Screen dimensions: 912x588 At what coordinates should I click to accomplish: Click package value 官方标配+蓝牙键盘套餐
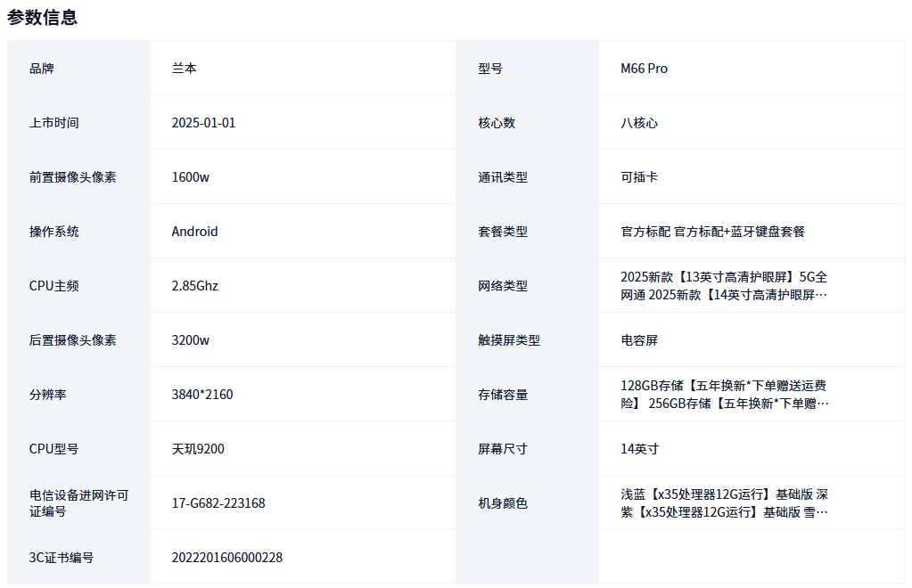[x=739, y=232]
